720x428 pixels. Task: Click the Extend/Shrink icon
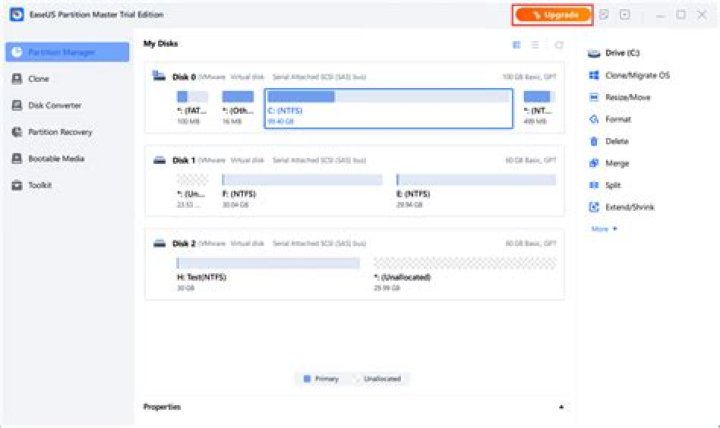[x=594, y=207]
